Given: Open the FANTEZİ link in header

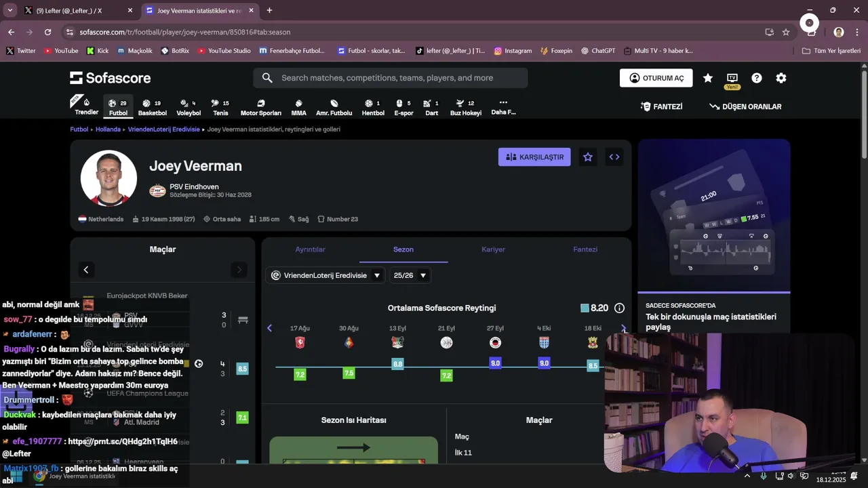Looking at the screenshot, I should pos(661,106).
